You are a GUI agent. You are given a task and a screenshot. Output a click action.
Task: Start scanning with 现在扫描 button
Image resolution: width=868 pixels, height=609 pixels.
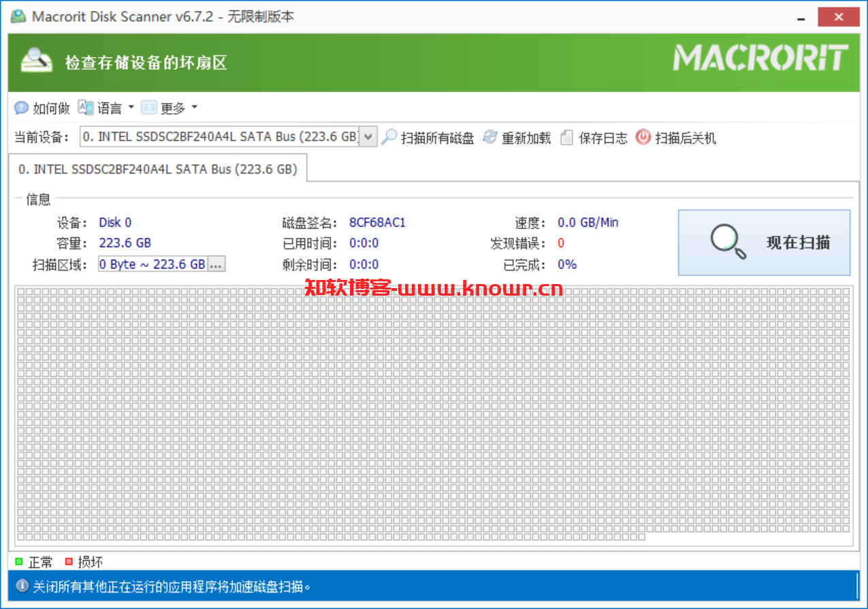point(764,243)
